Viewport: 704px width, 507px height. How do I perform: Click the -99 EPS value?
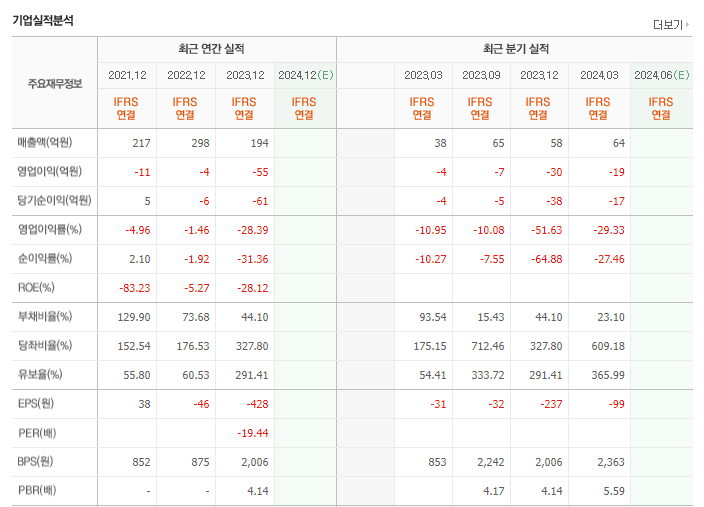pyautogui.click(x=616, y=404)
